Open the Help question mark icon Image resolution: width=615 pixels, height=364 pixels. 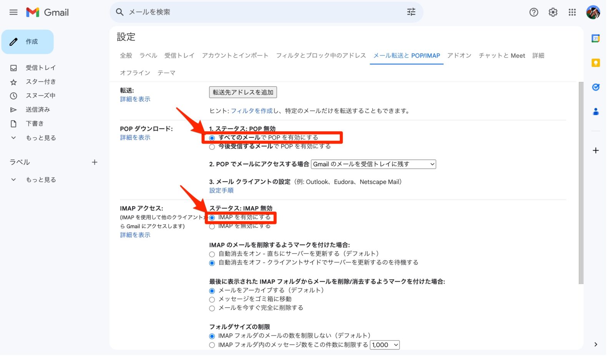pyautogui.click(x=534, y=12)
